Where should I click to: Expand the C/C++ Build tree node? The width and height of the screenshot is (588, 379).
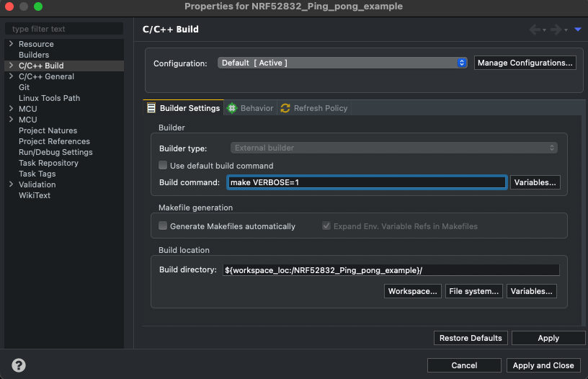12,66
